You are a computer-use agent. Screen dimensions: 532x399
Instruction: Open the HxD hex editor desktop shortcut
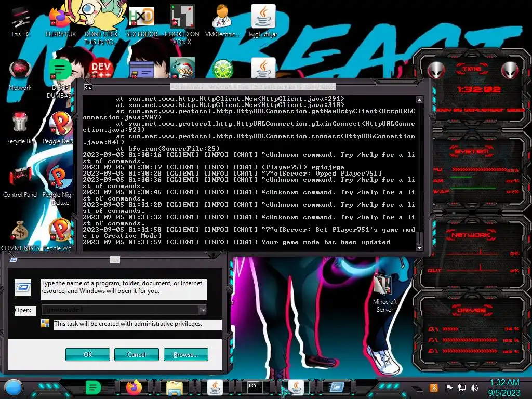pos(142,20)
